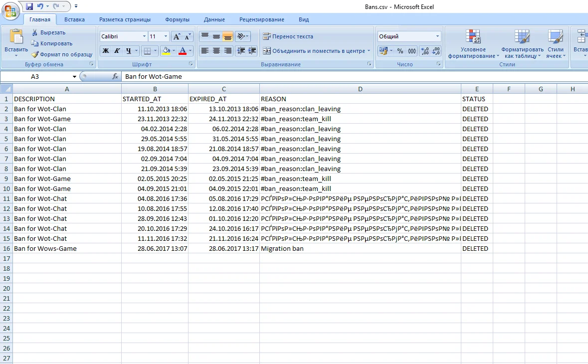The image size is (588, 364).
Task: Open the Число group dialog launcher
Action: tap(438, 64)
